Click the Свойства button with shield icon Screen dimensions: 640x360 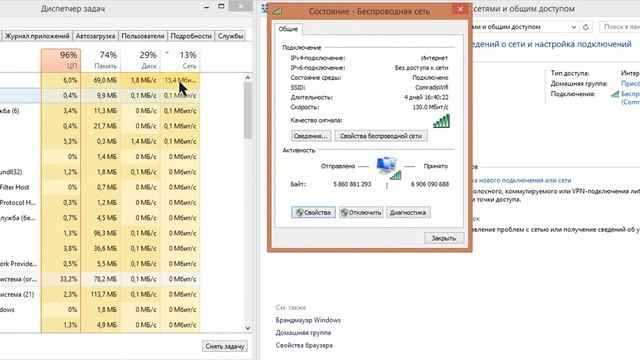313,212
